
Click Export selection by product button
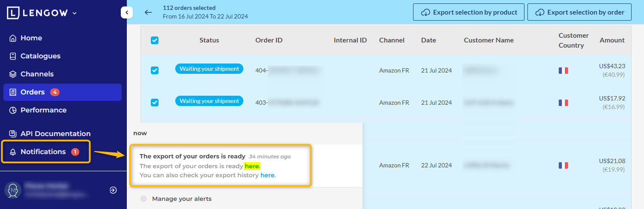tap(469, 12)
